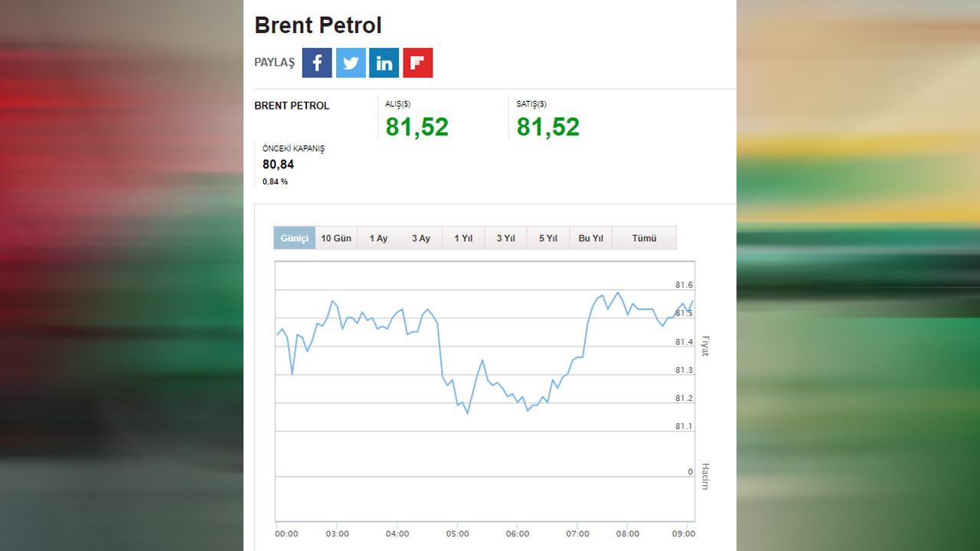
Task: Open the 3 Yıl chart range
Action: [x=505, y=238]
